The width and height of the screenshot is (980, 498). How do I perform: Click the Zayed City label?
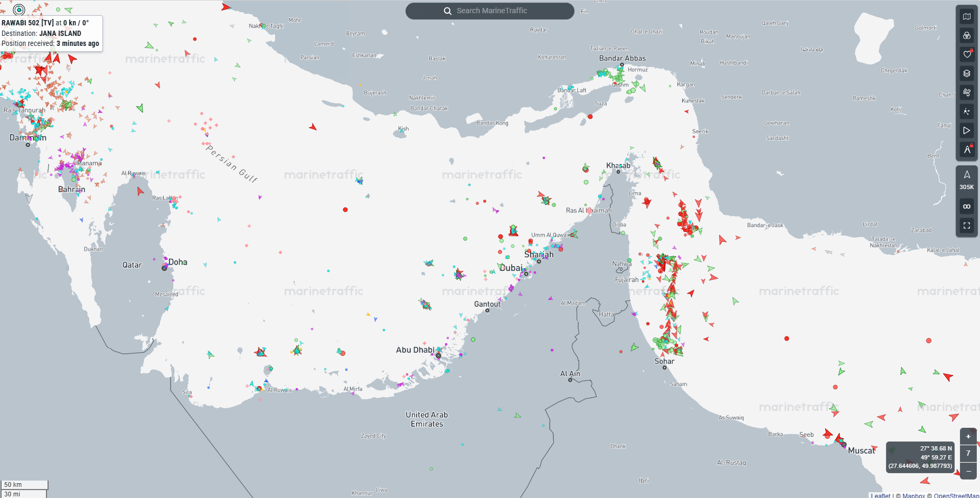pyautogui.click(x=373, y=436)
